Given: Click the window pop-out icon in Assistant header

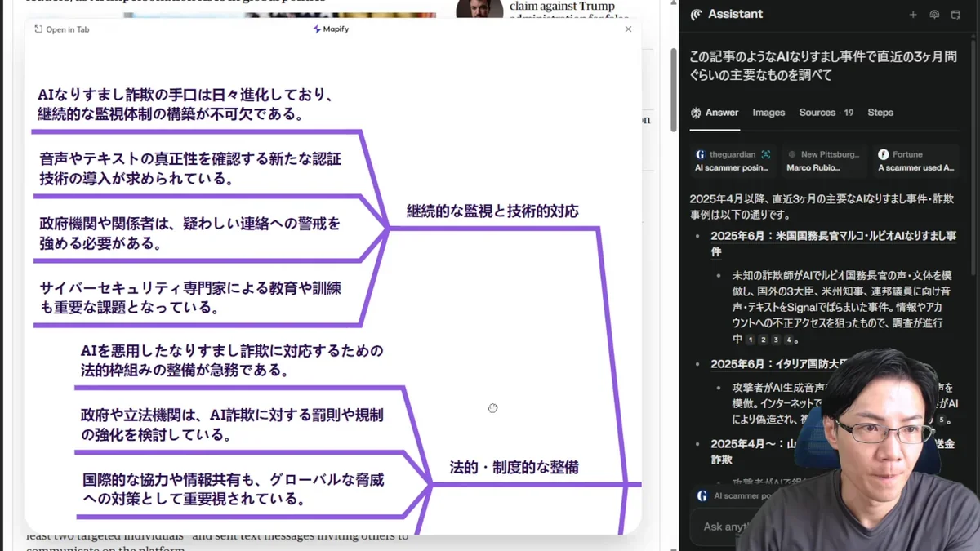Looking at the screenshot, I should [x=955, y=15].
